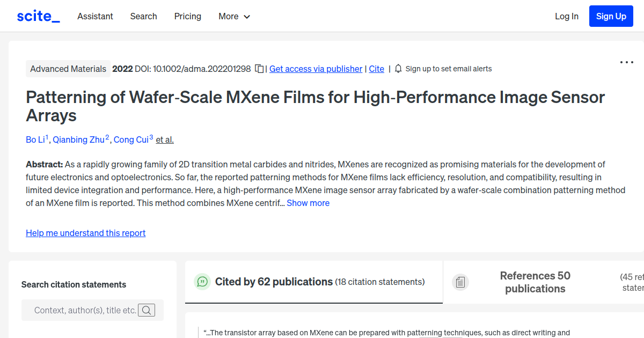Open the Pricing page
The height and width of the screenshot is (338, 644).
coord(187,17)
